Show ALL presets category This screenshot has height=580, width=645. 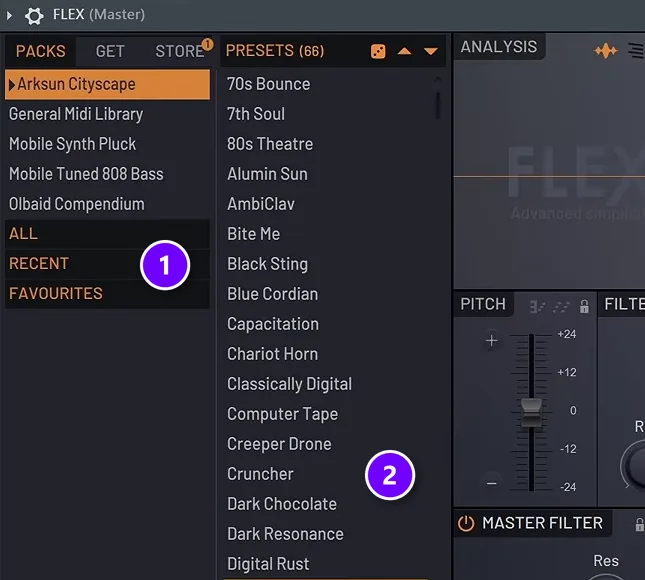pos(107,234)
